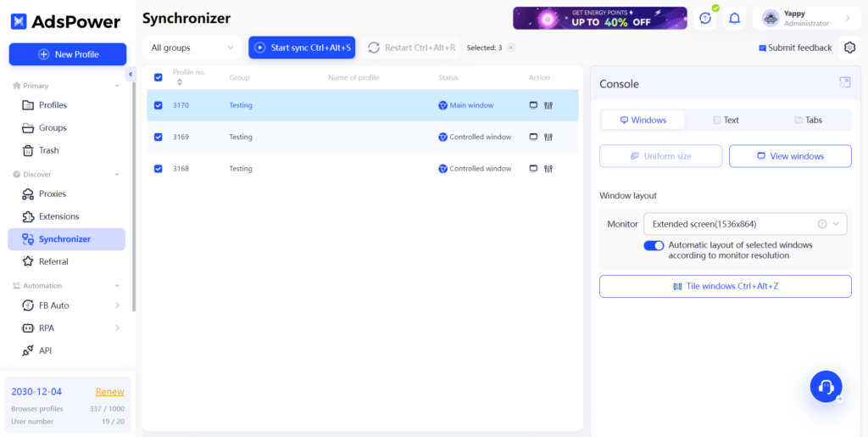Expand the FB Auto submenu
Screen dimensions: 868x437
tap(117, 305)
